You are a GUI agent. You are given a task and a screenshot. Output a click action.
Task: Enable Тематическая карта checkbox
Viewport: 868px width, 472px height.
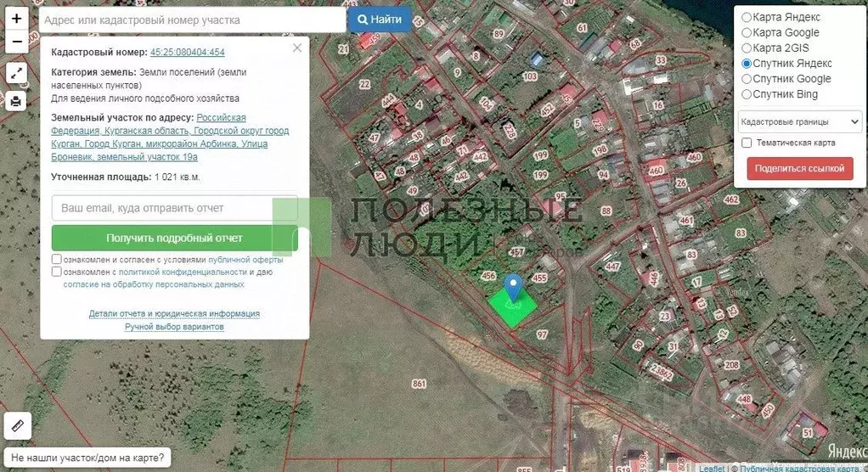[747, 143]
